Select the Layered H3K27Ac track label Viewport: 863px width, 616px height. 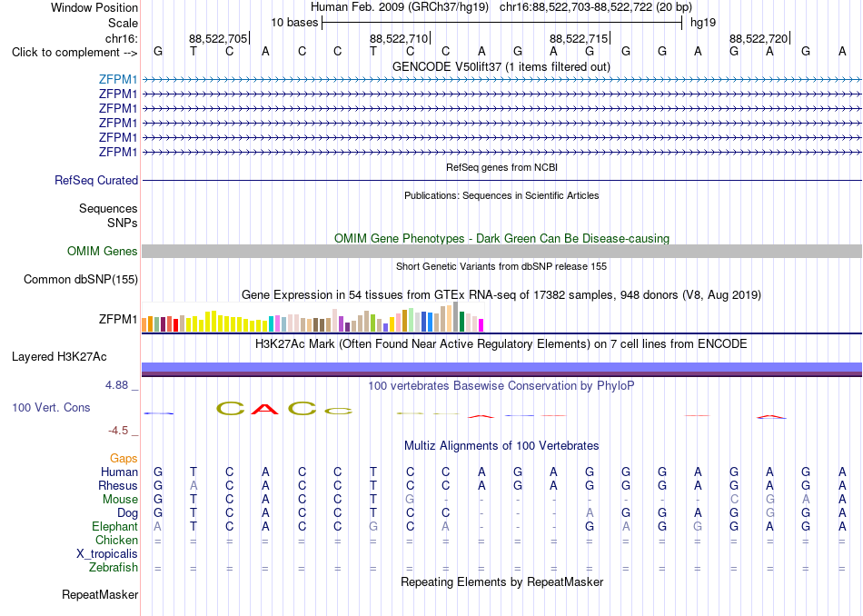coord(59,357)
